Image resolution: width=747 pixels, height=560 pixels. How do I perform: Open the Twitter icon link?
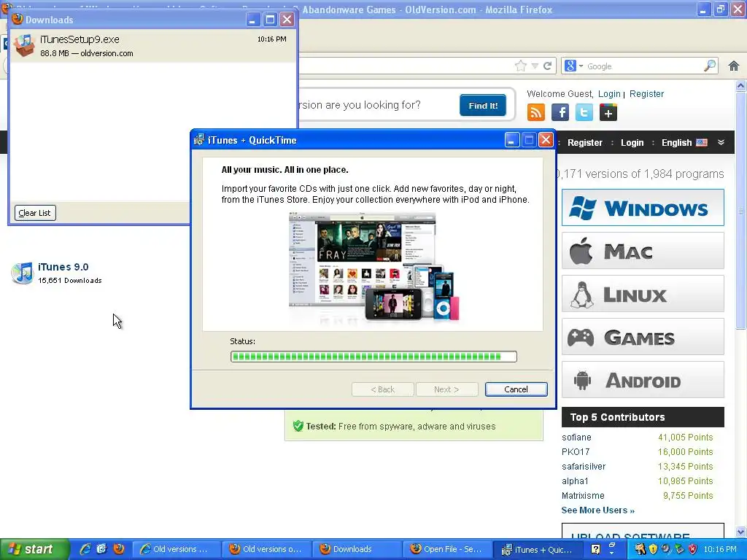click(x=584, y=113)
